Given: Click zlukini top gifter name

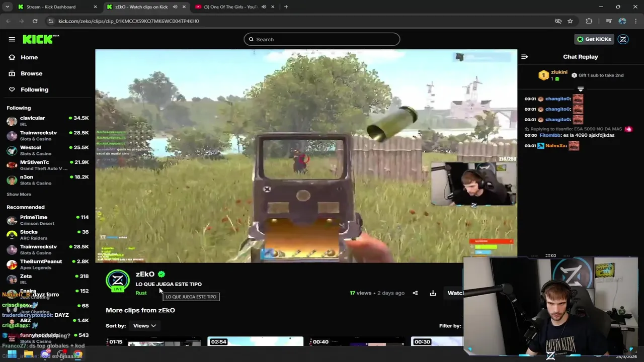Looking at the screenshot, I should [x=559, y=72].
